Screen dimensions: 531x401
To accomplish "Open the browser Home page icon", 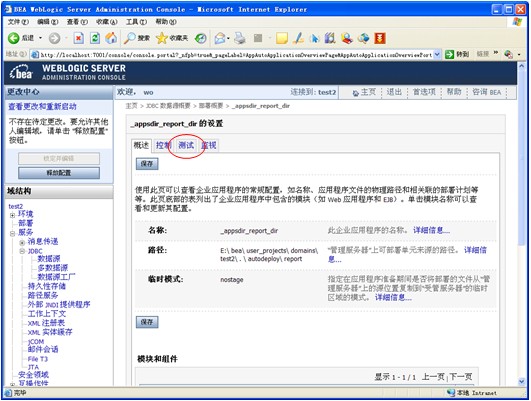I will click(111, 38).
